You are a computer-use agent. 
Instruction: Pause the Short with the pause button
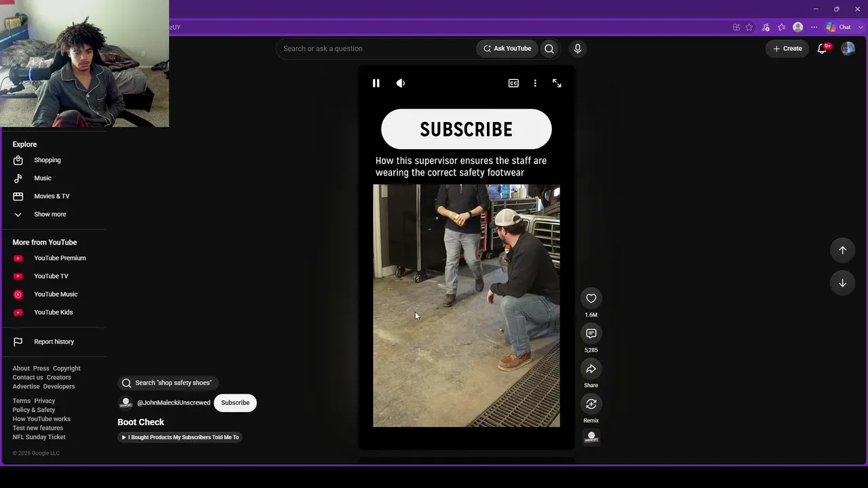[376, 83]
